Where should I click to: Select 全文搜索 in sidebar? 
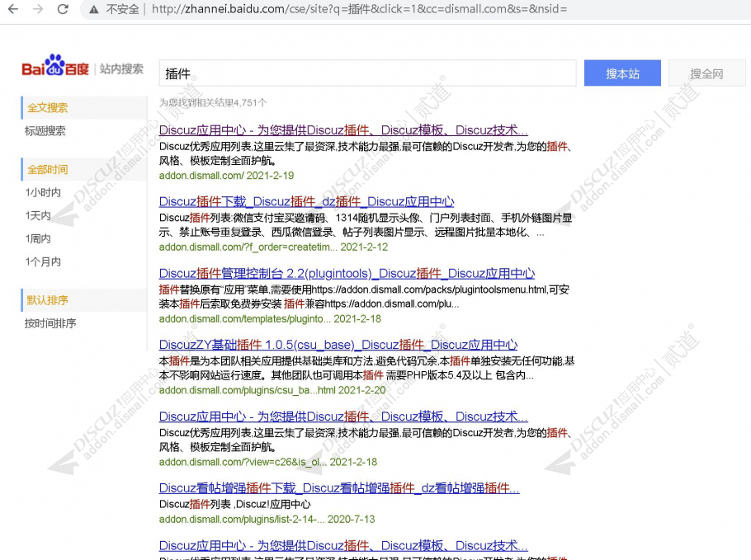84,108
